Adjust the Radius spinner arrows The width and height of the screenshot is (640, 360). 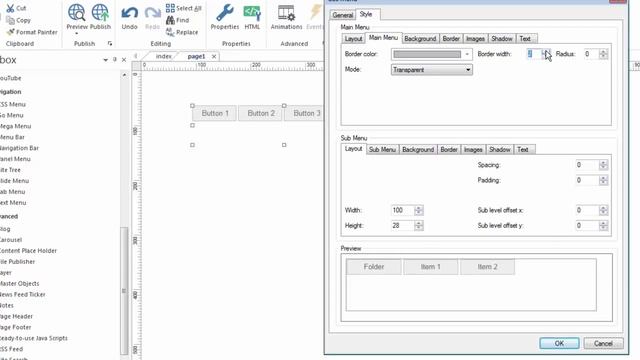(x=603, y=54)
